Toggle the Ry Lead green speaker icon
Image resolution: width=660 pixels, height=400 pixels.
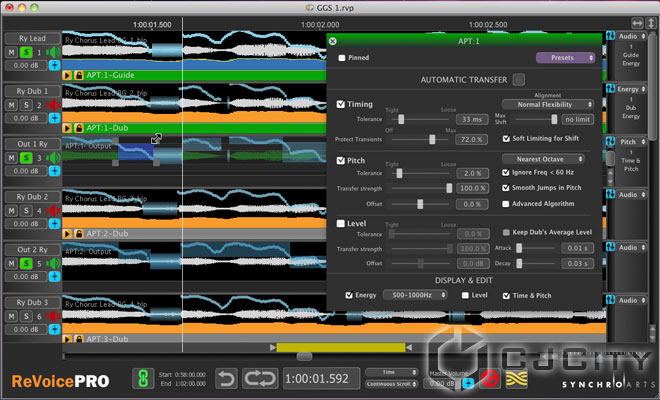tap(53, 52)
